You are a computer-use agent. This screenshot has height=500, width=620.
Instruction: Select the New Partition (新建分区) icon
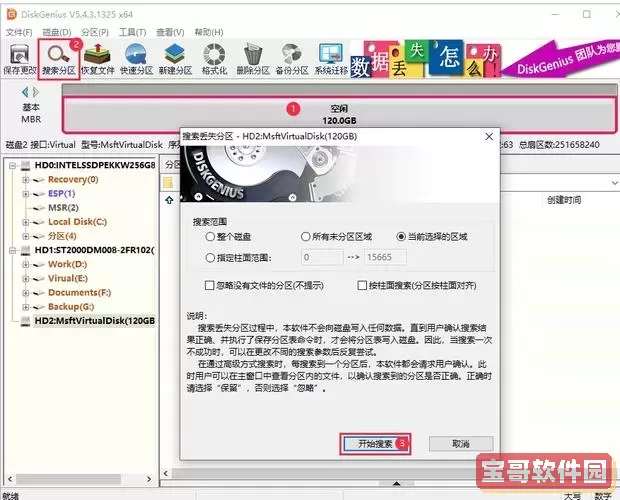pos(175,60)
